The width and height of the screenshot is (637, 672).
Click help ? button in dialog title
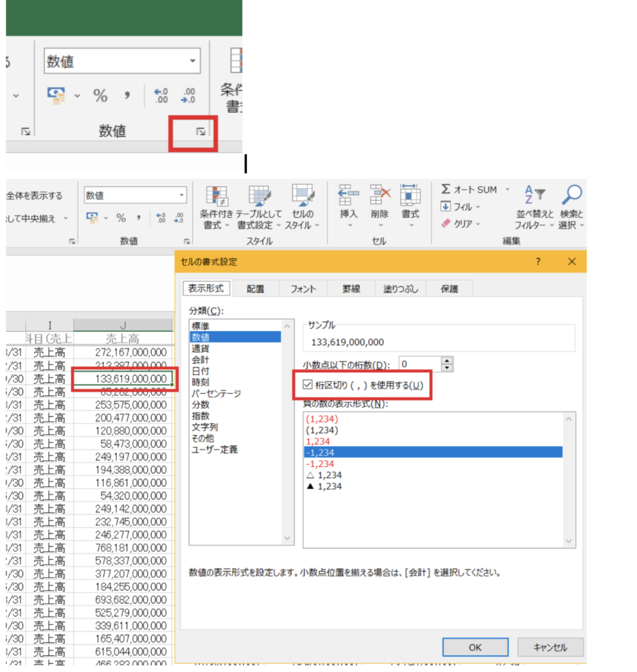[x=538, y=261]
